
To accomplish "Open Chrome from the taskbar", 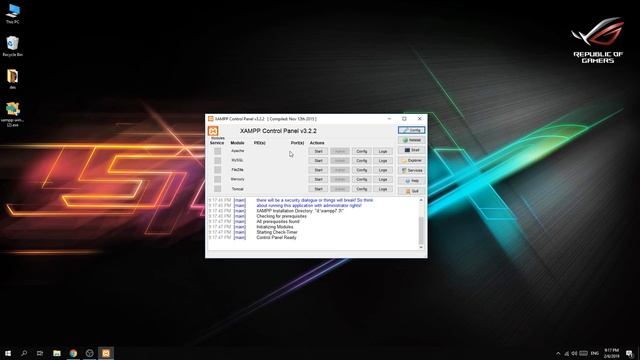I will coord(73,353).
